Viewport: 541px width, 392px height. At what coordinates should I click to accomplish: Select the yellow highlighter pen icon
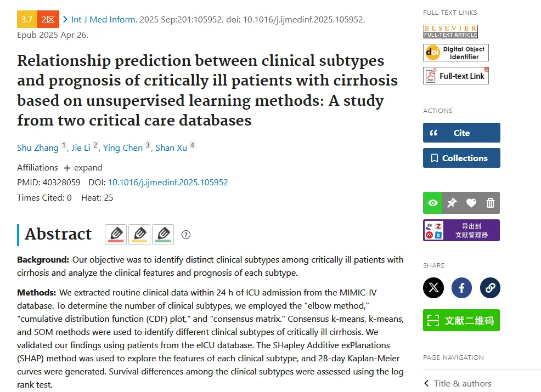pos(139,235)
